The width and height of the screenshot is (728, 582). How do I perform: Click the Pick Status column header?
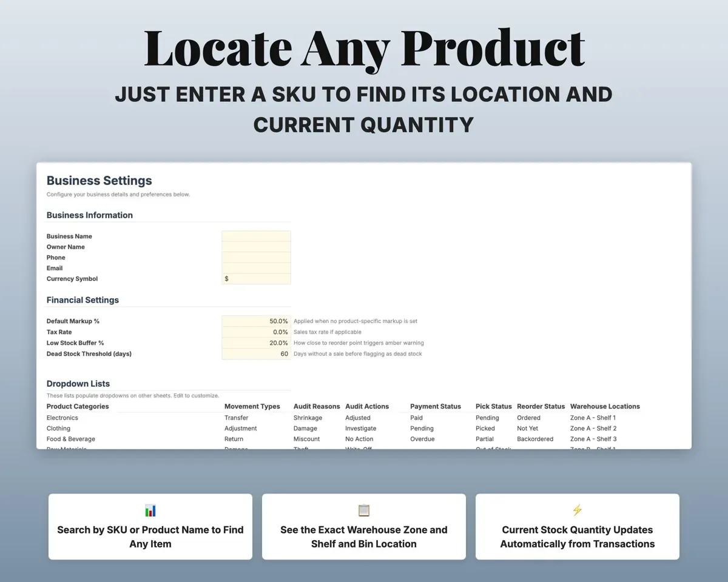tap(494, 406)
